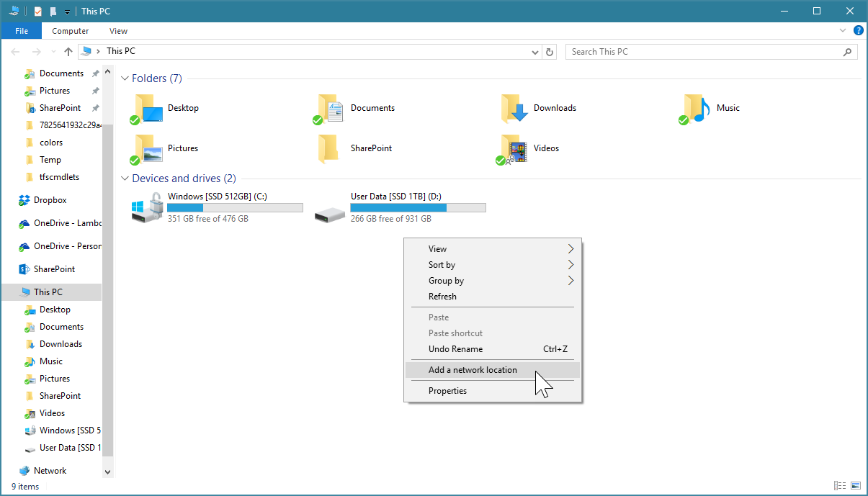Click the '266 GB free of 931 GB' text
The image size is (868, 496).
click(391, 219)
